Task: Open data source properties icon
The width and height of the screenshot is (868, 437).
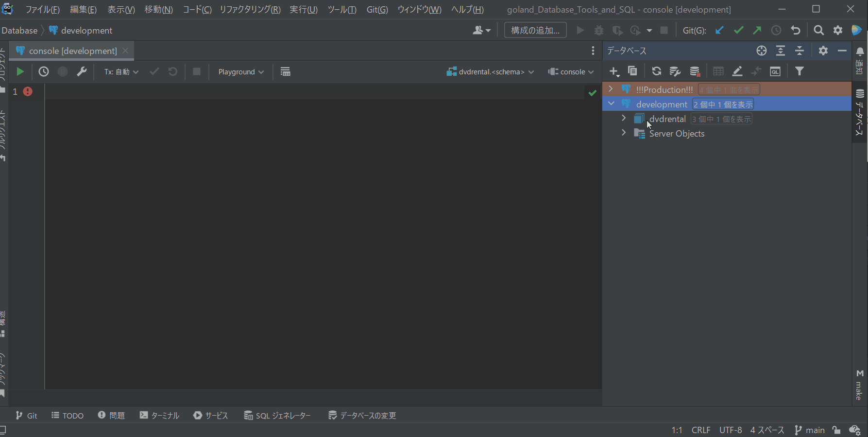Action: point(675,71)
